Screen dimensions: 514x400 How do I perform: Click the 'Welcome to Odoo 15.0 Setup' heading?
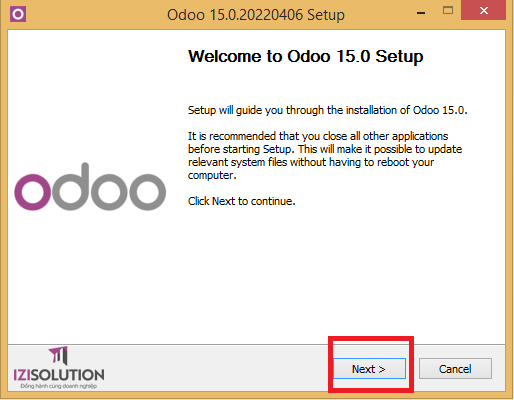(x=306, y=56)
